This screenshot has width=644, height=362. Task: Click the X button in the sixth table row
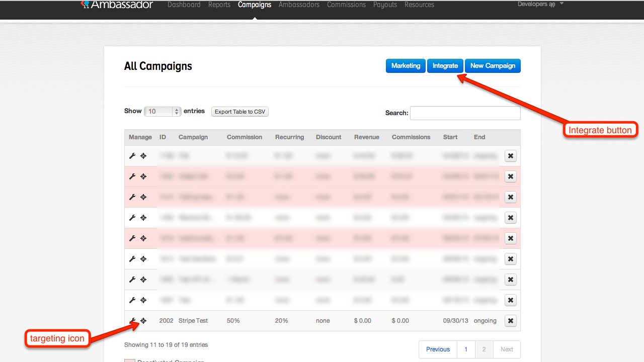[x=510, y=259]
